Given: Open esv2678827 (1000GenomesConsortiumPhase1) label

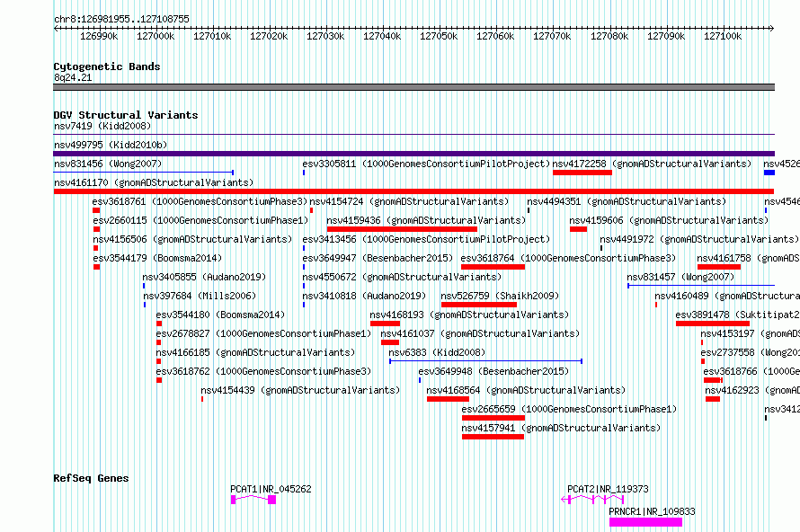Looking at the screenshot, I should [263, 333].
